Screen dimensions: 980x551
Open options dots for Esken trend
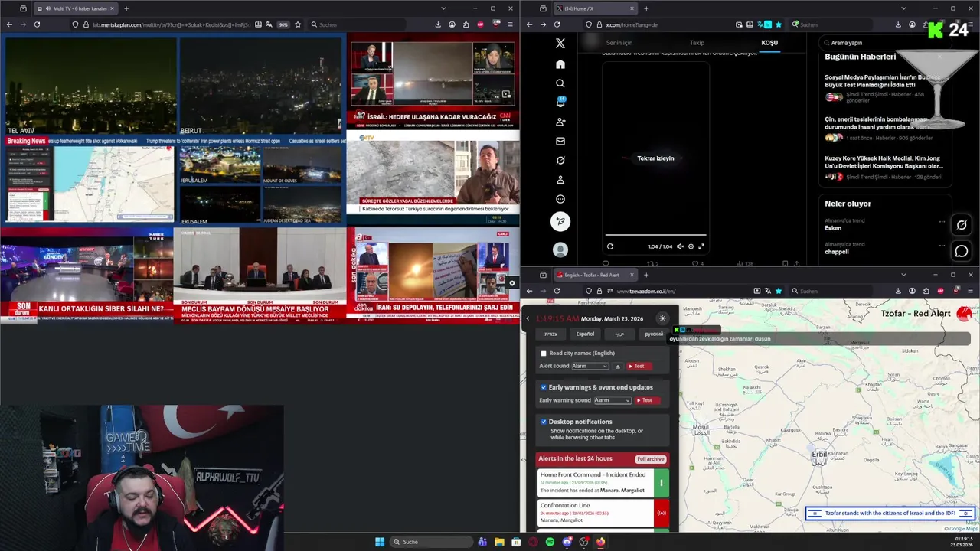pyautogui.click(x=942, y=222)
